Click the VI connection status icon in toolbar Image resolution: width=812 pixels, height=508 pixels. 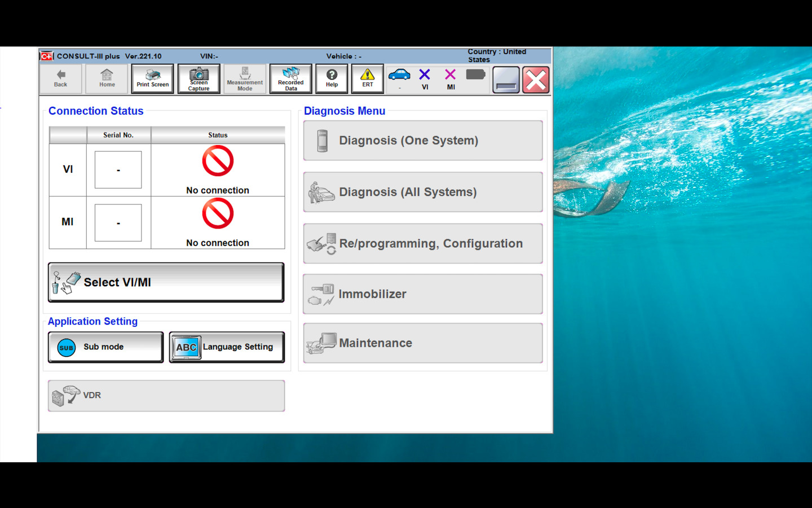coord(425,75)
